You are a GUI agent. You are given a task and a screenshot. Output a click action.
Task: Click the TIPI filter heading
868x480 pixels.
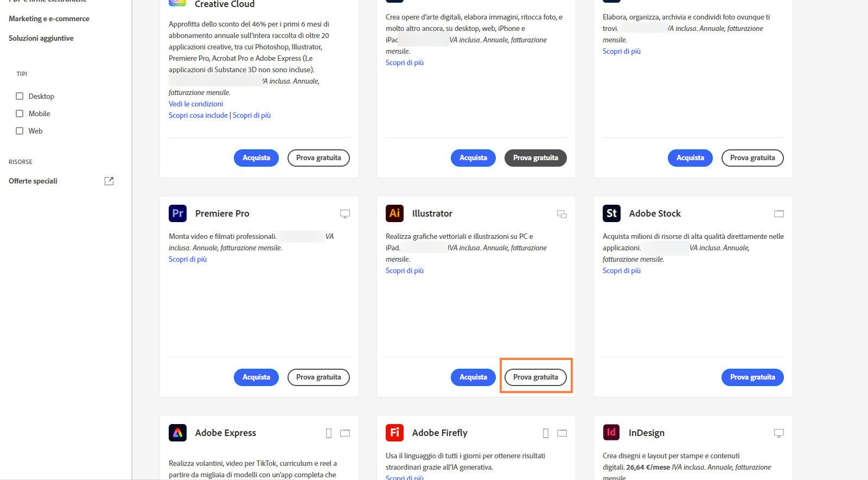point(22,74)
